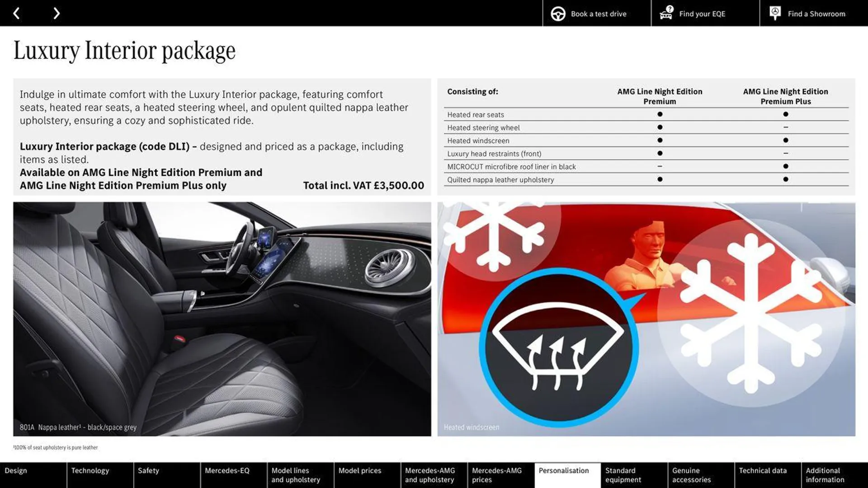Click '801A Nappa leather' image caption
This screenshot has height=488, width=868.
click(x=78, y=427)
